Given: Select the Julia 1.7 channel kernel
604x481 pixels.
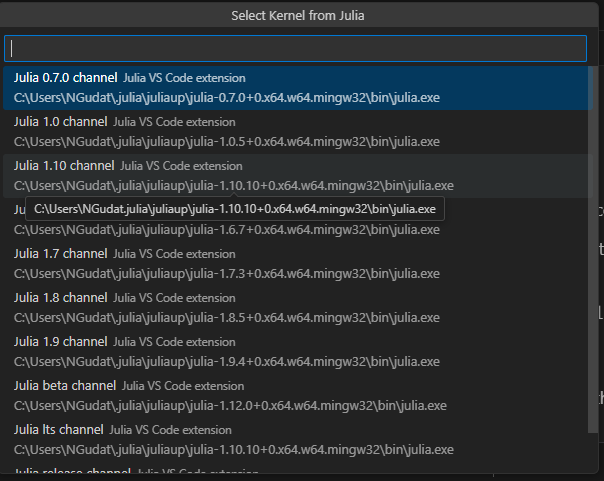Looking at the screenshot, I should 60,254.
